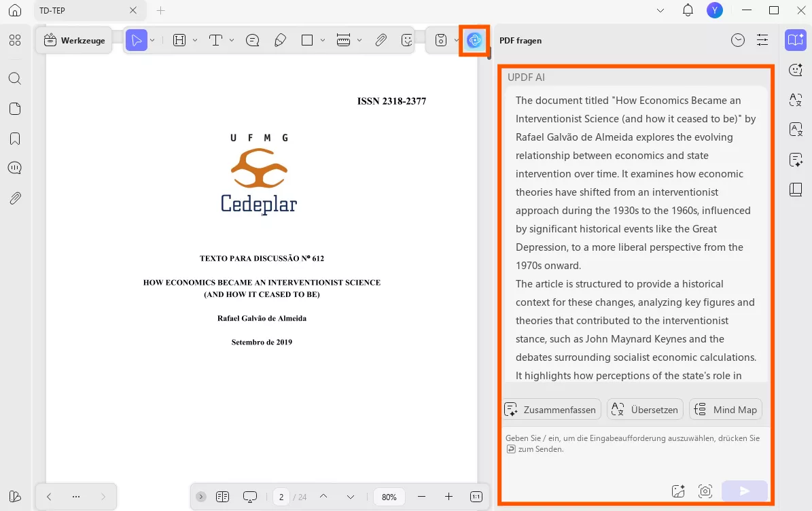Open the sticky note comment tool
This screenshot has height=511, width=812.
[252, 40]
